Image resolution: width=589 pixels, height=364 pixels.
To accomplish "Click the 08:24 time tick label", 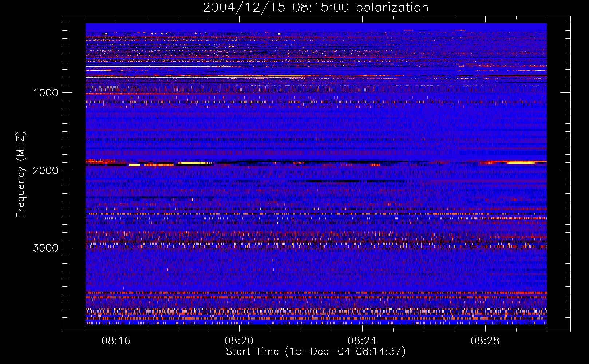I will click(x=362, y=341).
